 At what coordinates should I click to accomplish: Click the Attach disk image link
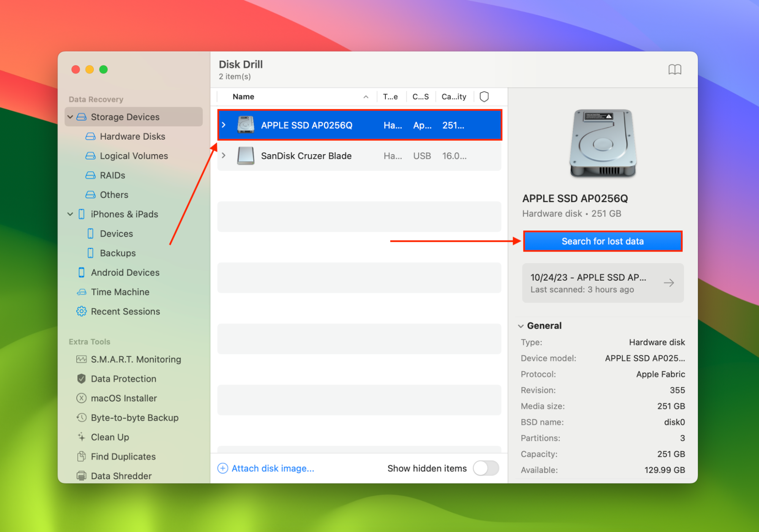[273, 468]
